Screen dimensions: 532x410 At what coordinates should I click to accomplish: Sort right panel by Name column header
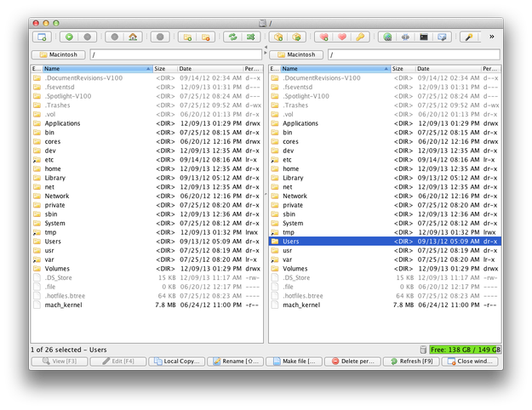335,69
